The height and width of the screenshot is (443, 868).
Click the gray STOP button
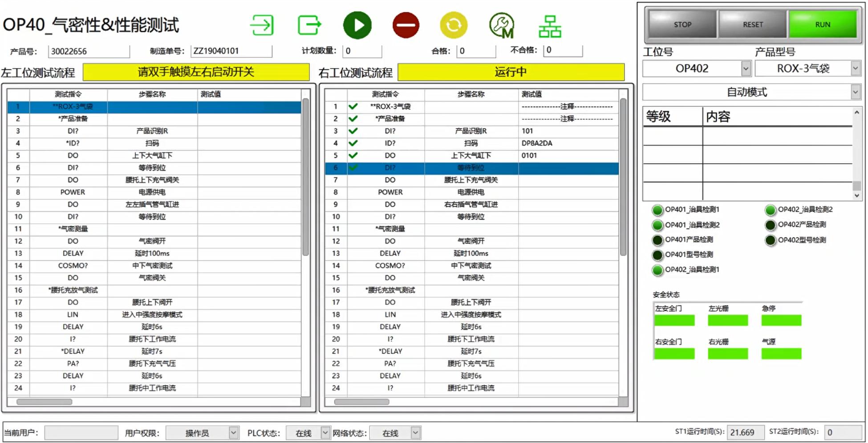682,24
